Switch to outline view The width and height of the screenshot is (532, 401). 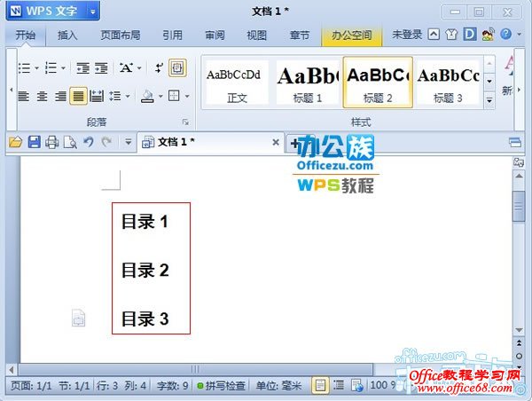(339, 385)
